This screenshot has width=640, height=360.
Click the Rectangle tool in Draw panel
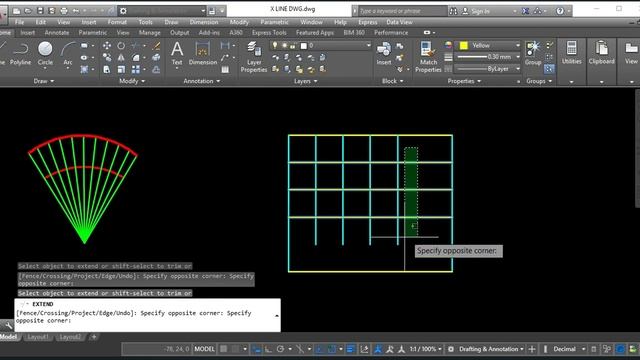84,46
